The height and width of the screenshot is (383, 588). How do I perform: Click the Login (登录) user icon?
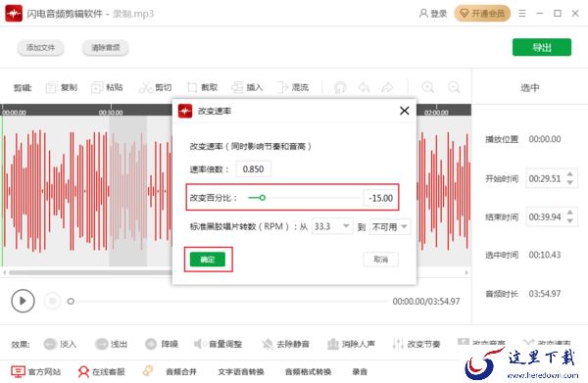[433, 14]
